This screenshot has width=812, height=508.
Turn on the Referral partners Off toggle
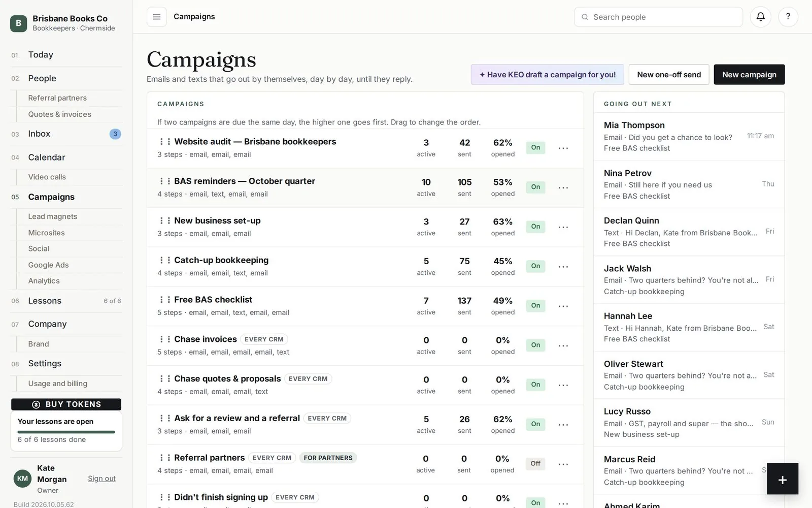pos(535,463)
